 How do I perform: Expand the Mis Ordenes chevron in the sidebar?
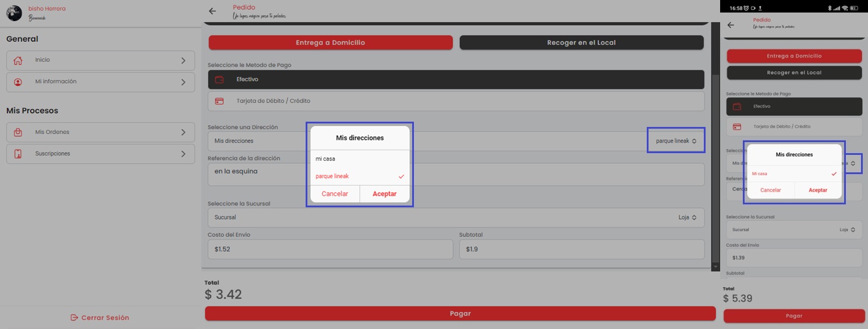(183, 133)
